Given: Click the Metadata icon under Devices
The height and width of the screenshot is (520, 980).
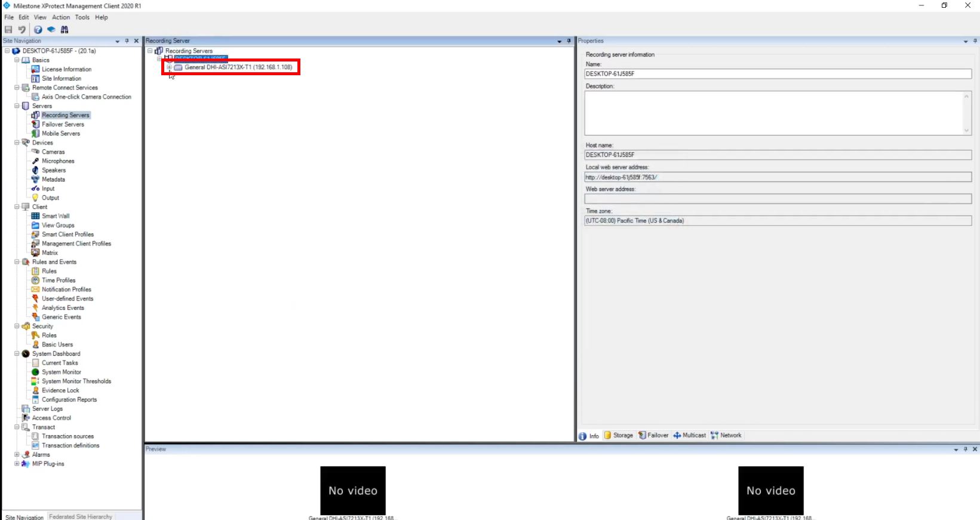Looking at the screenshot, I should coord(35,179).
